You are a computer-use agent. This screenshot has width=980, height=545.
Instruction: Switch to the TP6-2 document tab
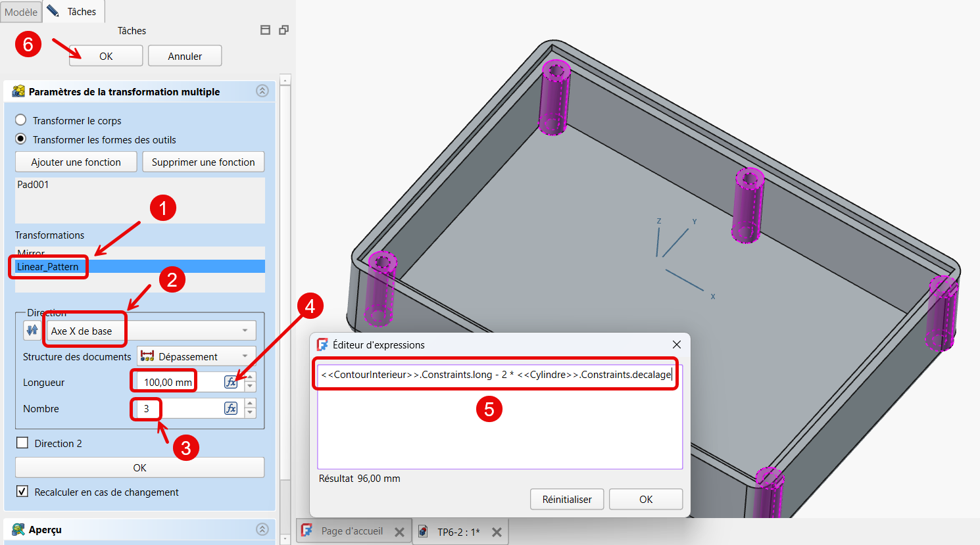458,532
